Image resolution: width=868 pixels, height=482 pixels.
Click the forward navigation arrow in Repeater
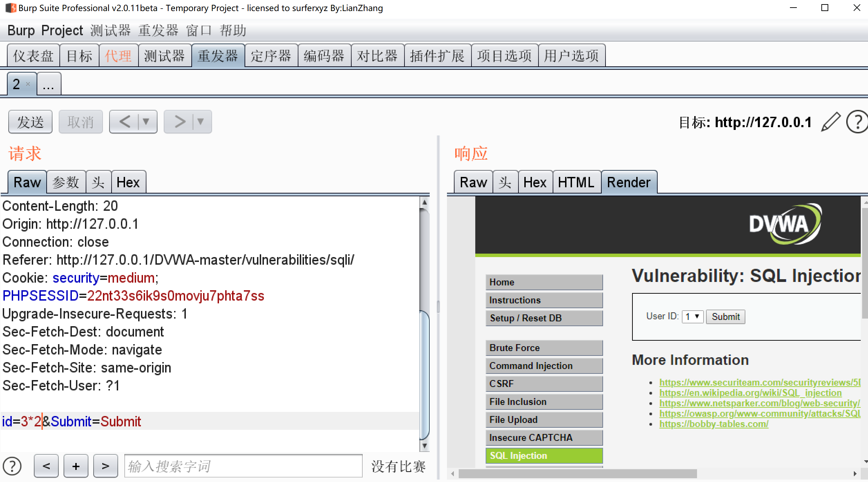point(179,121)
